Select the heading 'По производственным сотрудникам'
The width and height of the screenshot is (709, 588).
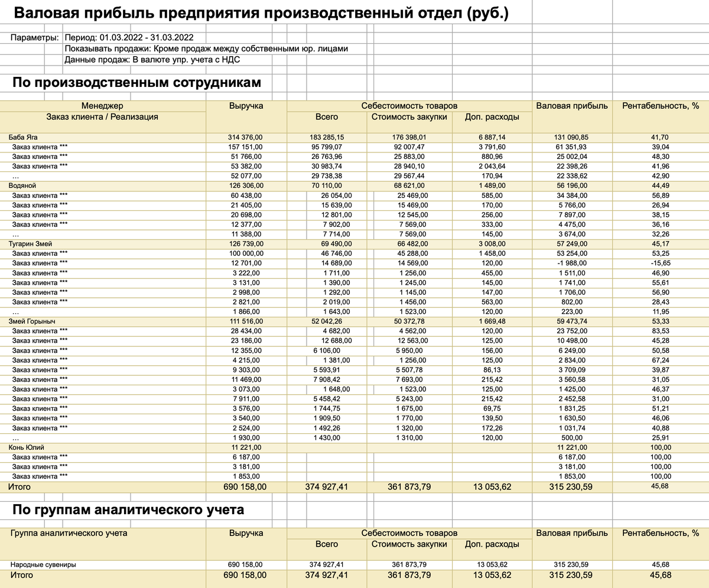pos(137,83)
